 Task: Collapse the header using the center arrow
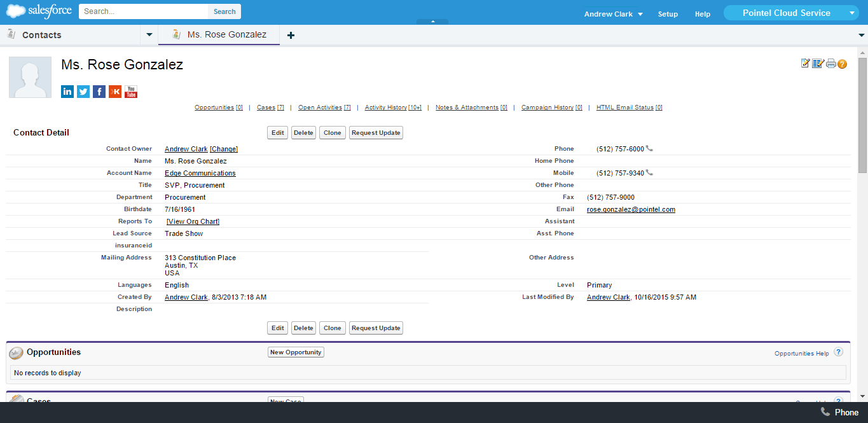pos(432,22)
